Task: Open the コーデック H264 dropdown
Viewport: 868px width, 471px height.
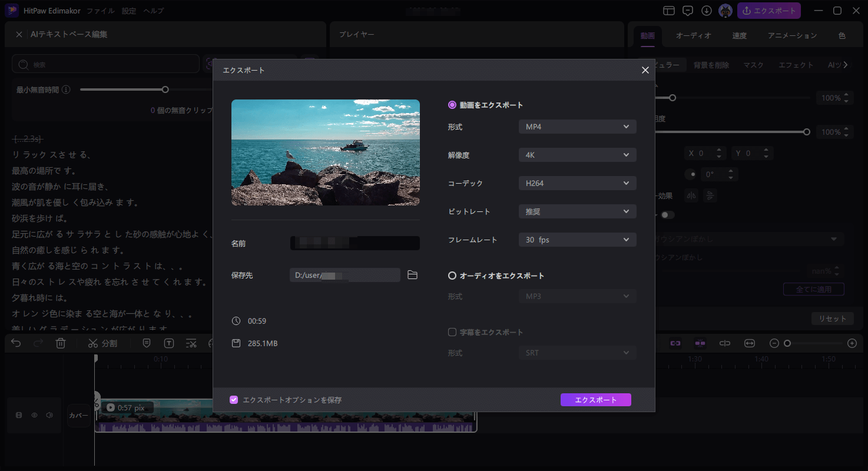Action: 577,183
